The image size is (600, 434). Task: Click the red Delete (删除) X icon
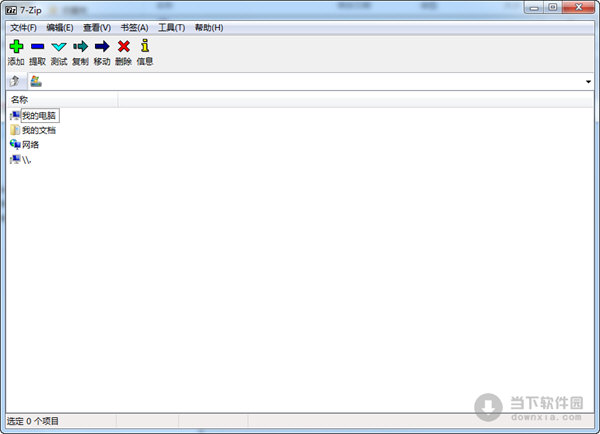click(124, 46)
